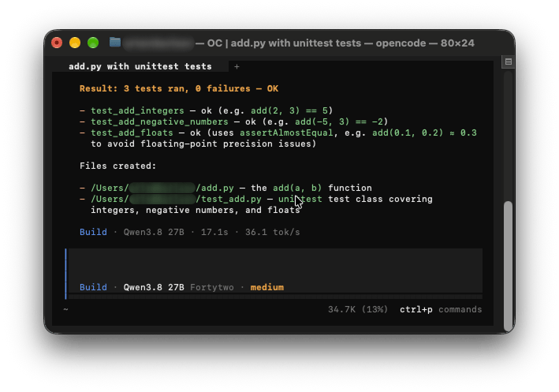Click the 'medium' reasoning level label
559x392 pixels.
coord(267,287)
